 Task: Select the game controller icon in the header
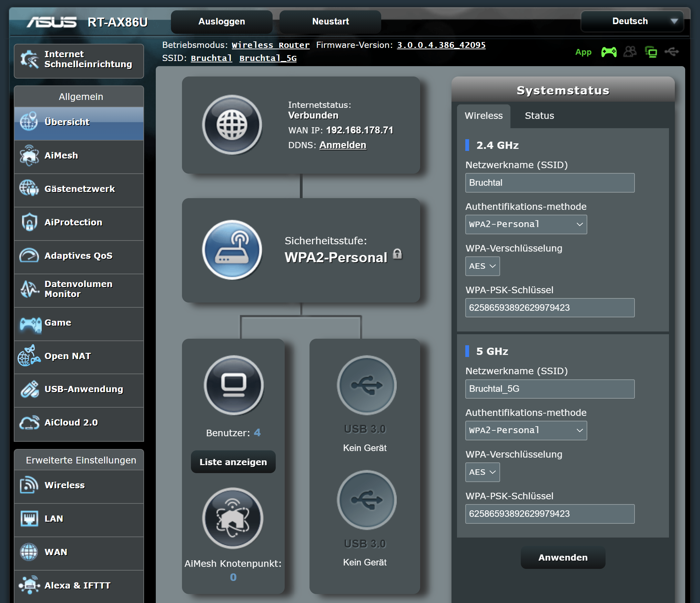pyautogui.click(x=609, y=52)
